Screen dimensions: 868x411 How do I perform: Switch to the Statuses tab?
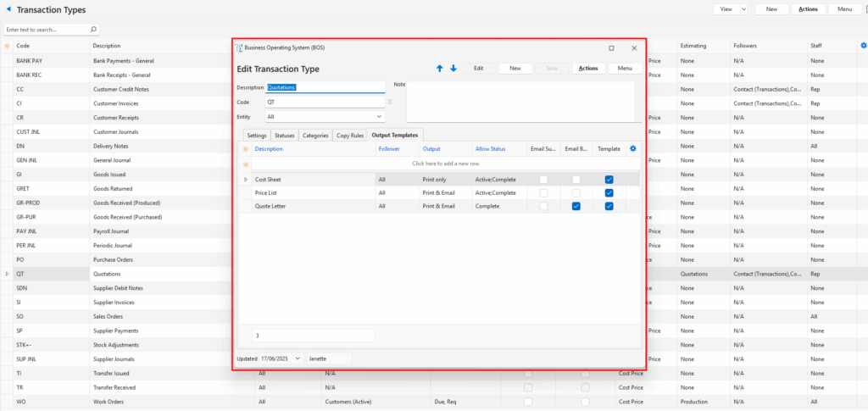pyautogui.click(x=284, y=136)
